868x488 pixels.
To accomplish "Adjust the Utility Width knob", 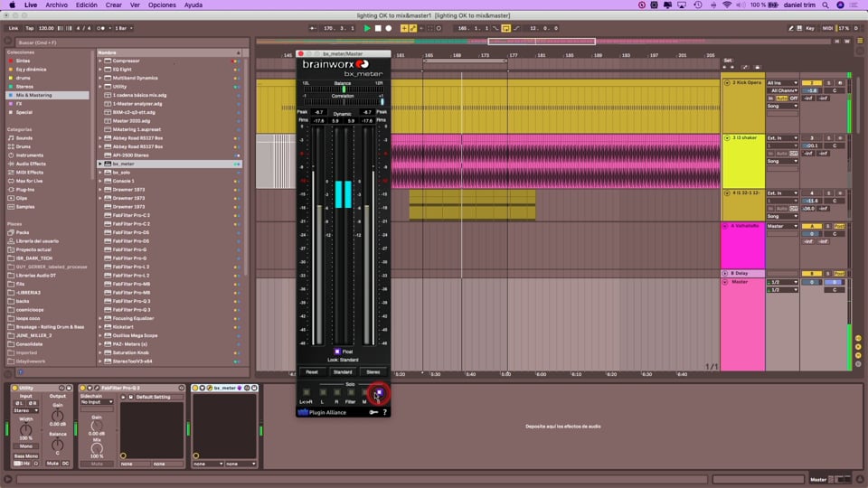I will coord(26,429).
